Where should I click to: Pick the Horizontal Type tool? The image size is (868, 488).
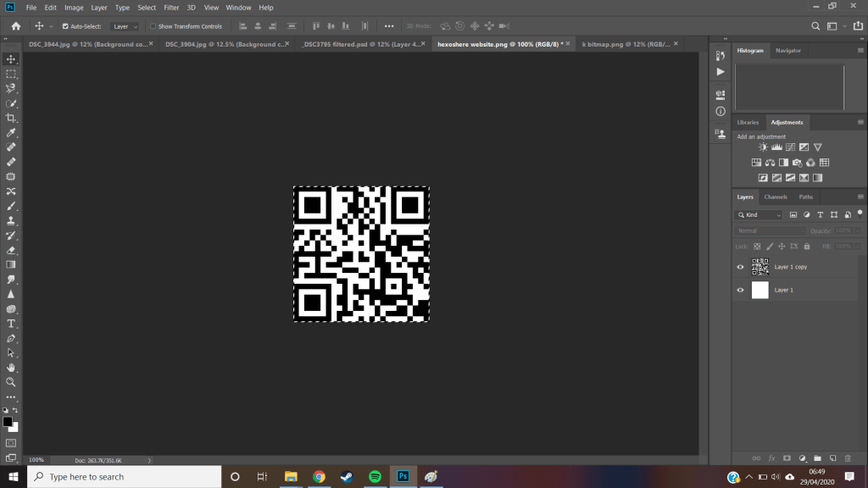[x=11, y=324]
